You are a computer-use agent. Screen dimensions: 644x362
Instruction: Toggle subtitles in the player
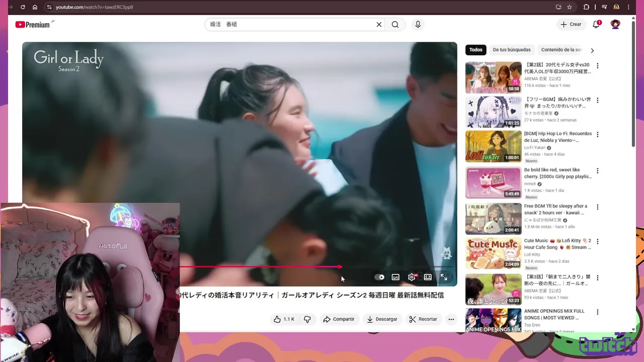coord(395,277)
